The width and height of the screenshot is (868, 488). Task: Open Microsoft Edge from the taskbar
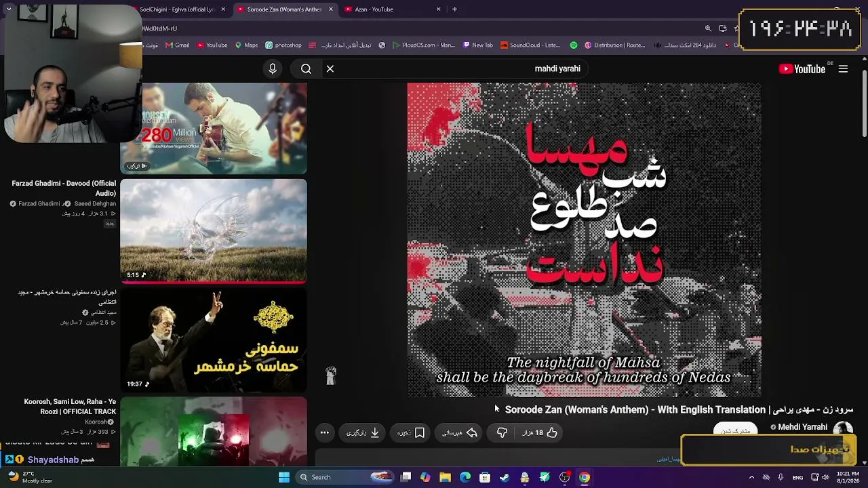tap(465, 477)
